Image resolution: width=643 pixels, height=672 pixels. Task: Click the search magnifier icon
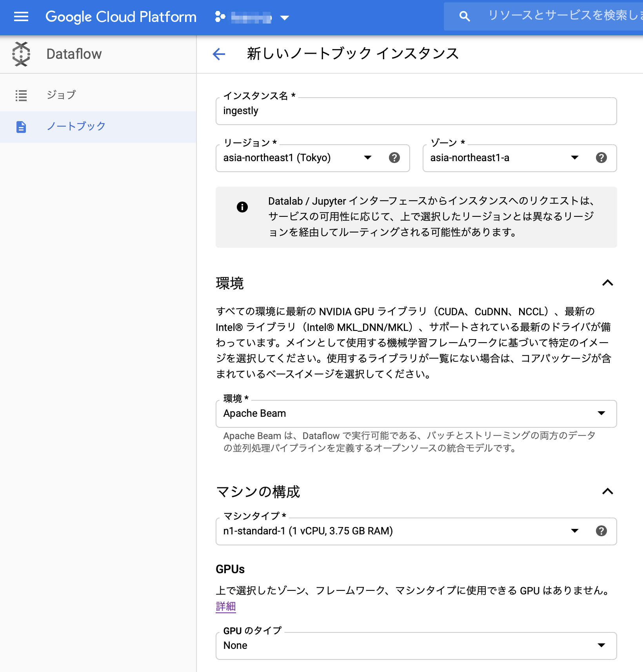point(465,16)
